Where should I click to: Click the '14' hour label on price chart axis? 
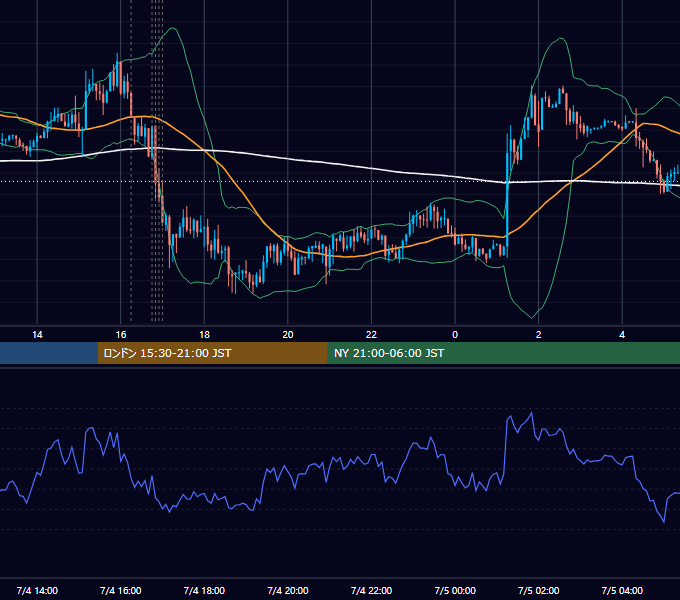pyautogui.click(x=37, y=335)
